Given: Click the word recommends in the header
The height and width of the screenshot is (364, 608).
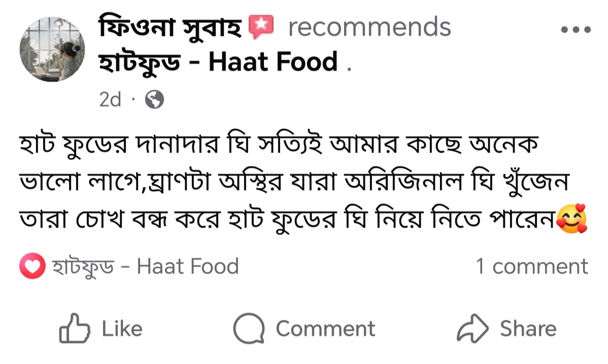Looking at the screenshot, I should [369, 27].
